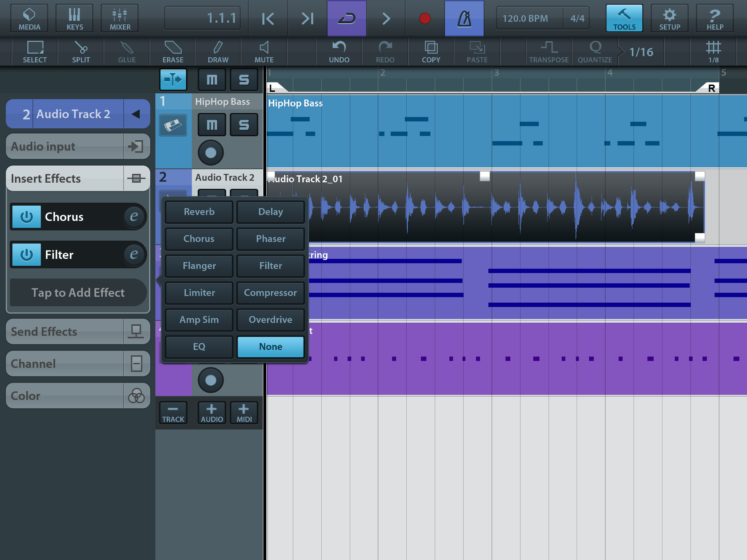The image size is (747, 560).
Task: Edit Filter effect parameters
Action: point(134,254)
